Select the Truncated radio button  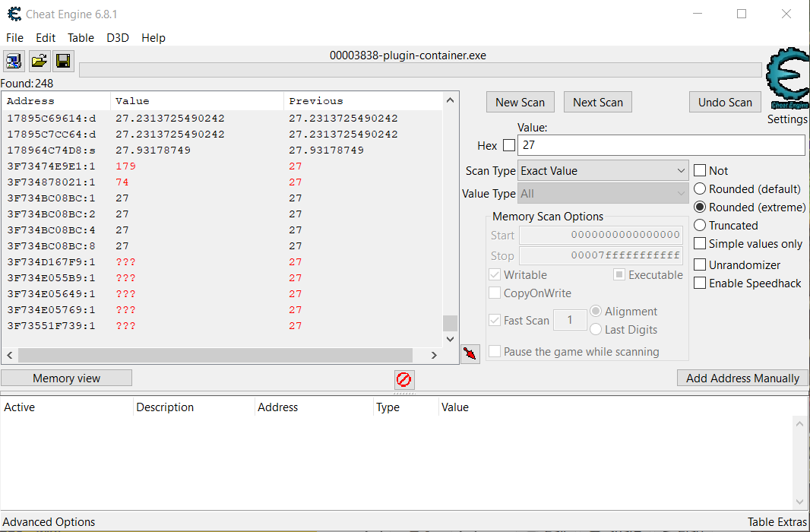coord(700,226)
